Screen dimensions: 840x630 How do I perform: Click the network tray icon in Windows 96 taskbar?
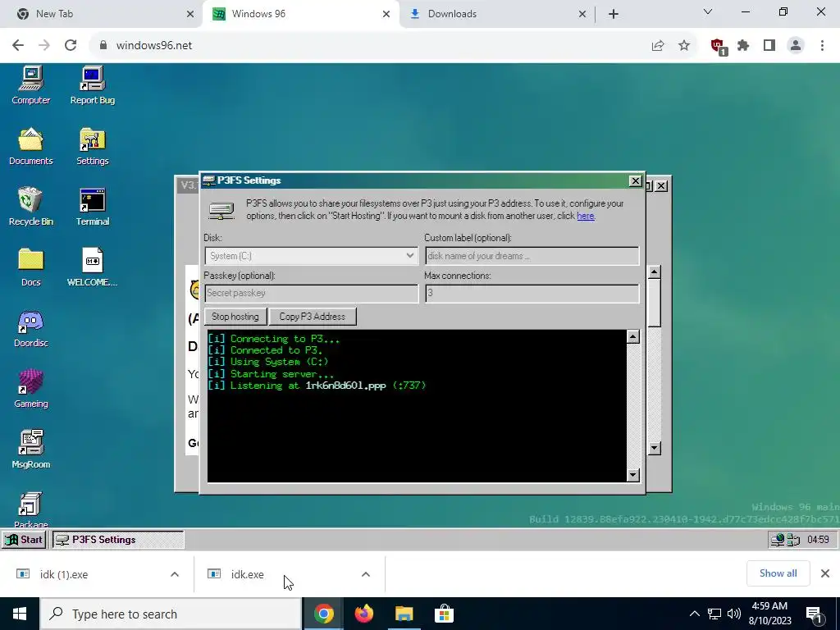pyautogui.click(x=778, y=540)
